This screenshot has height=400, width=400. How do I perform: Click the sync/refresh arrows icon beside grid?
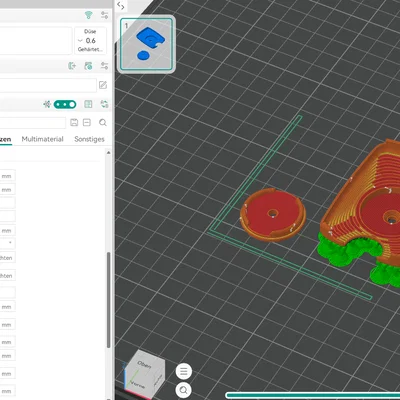point(104,104)
